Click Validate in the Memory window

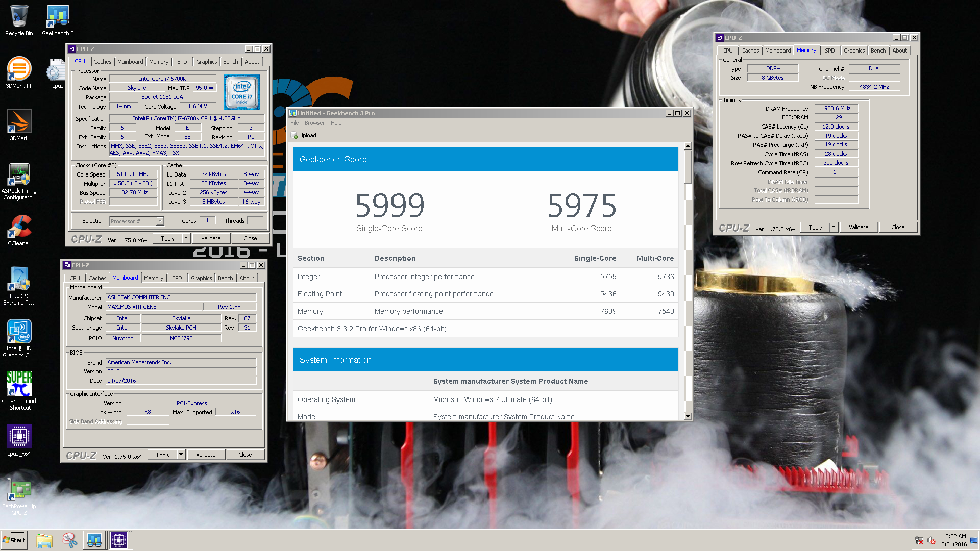coord(859,227)
